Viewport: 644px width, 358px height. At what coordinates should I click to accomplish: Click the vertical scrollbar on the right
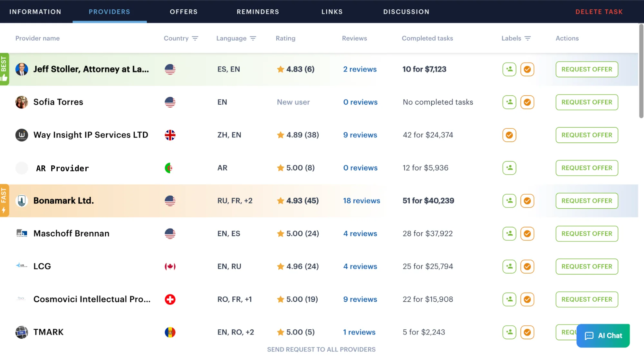pyautogui.click(x=641, y=71)
